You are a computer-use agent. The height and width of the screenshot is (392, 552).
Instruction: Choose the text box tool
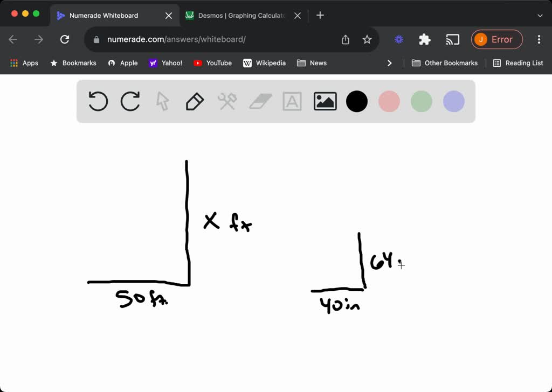tap(292, 101)
